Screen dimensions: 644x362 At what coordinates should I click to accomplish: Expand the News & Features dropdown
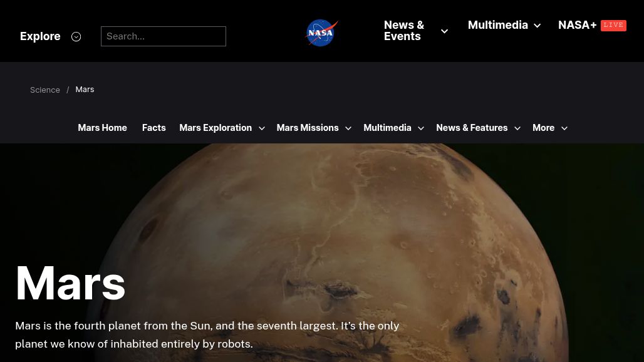[x=517, y=128]
